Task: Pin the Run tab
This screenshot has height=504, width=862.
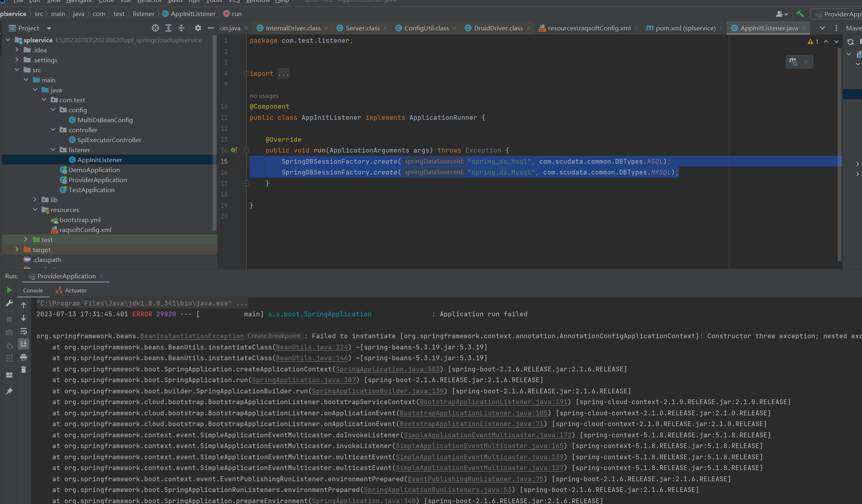Action: coord(9,391)
